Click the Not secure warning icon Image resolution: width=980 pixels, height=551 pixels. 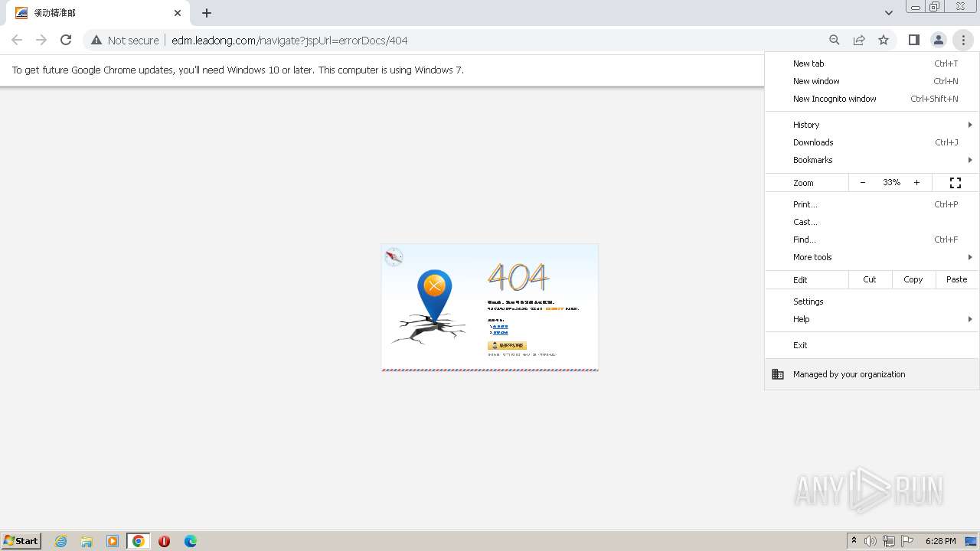pos(96,40)
